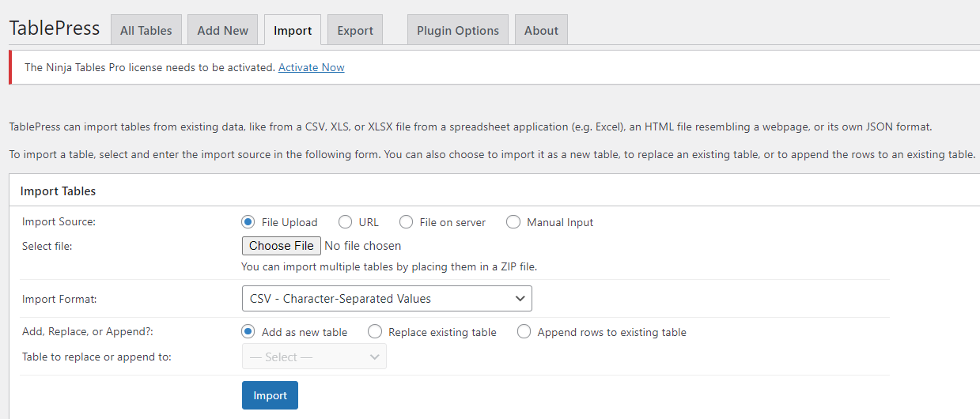The width and height of the screenshot is (980, 419).
Task: Open the About tab
Action: point(541,31)
